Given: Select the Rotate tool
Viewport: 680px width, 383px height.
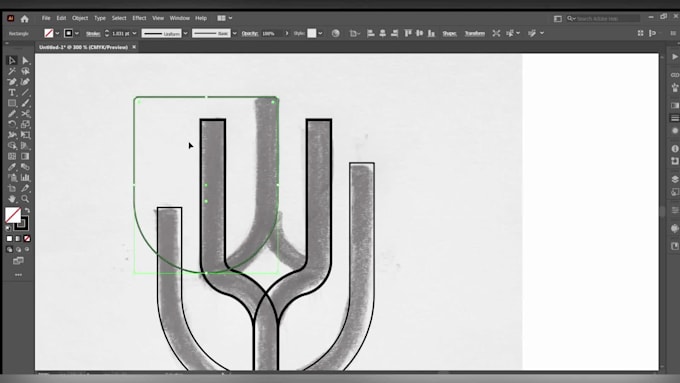Looking at the screenshot, I should (12, 124).
